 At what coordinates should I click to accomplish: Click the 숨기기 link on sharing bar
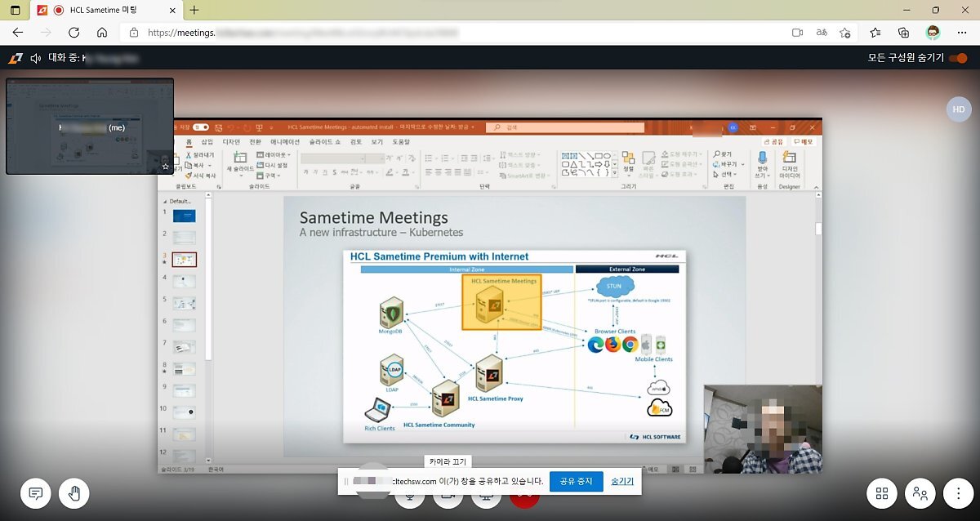coord(623,482)
